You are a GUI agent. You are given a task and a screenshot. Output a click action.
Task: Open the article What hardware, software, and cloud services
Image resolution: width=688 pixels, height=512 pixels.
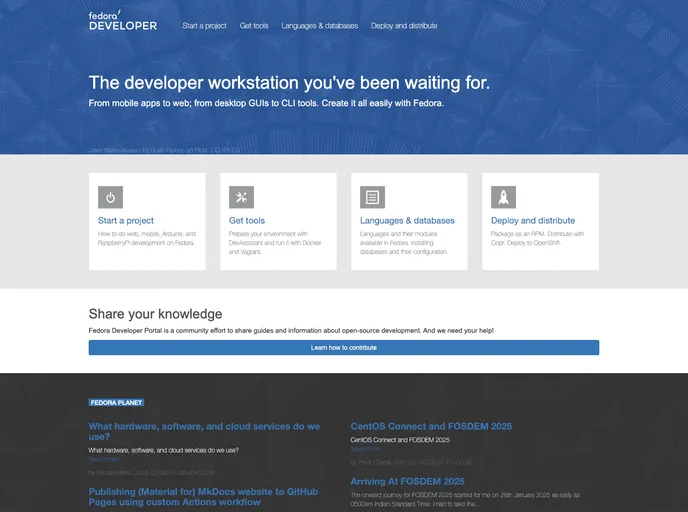[x=204, y=431]
